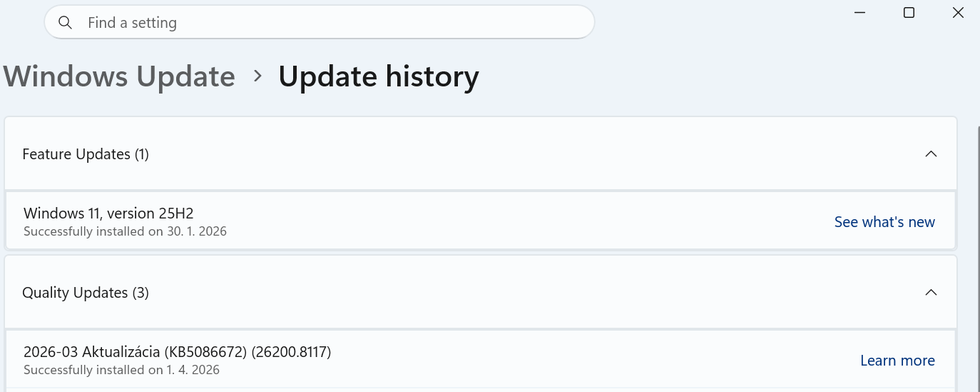Image resolution: width=980 pixels, height=392 pixels.
Task: Click the Quality Updates (3) header label
Action: pyautogui.click(x=86, y=293)
